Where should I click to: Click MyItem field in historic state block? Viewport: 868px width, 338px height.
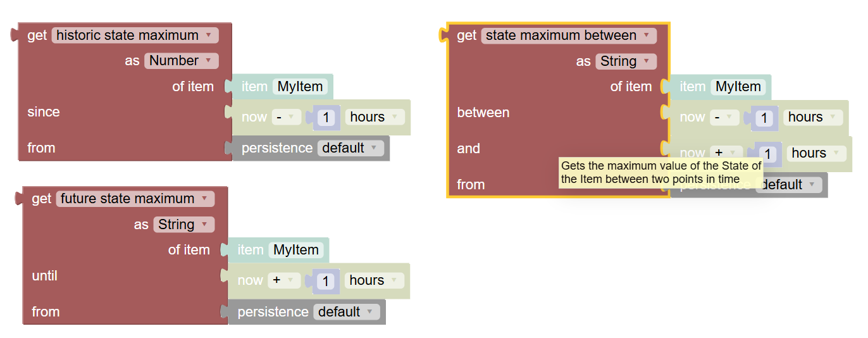[x=300, y=87]
